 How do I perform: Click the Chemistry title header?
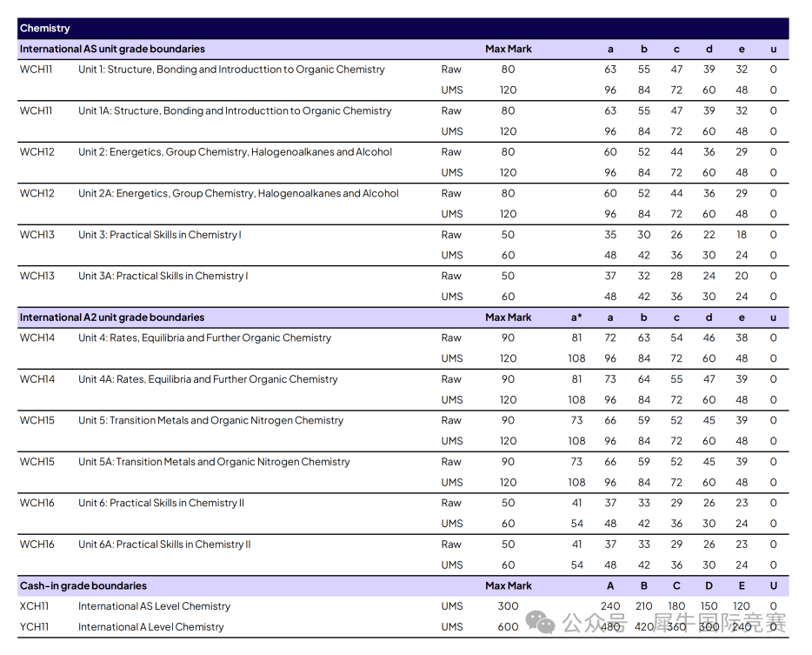(x=45, y=29)
